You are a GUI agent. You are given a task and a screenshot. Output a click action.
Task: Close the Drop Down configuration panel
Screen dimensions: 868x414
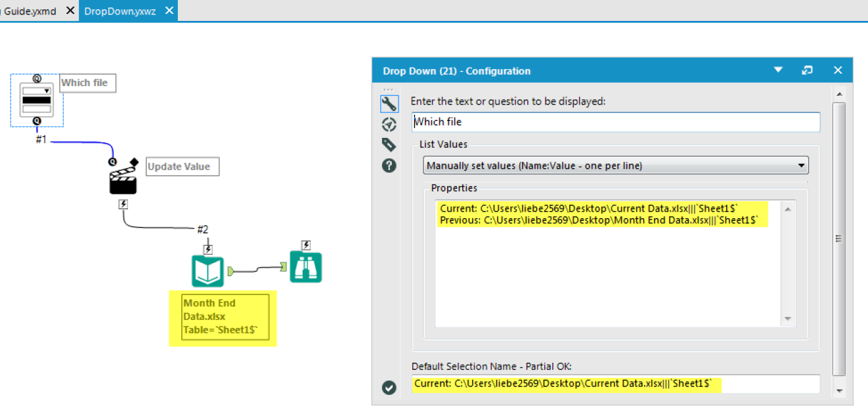[838, 70]
